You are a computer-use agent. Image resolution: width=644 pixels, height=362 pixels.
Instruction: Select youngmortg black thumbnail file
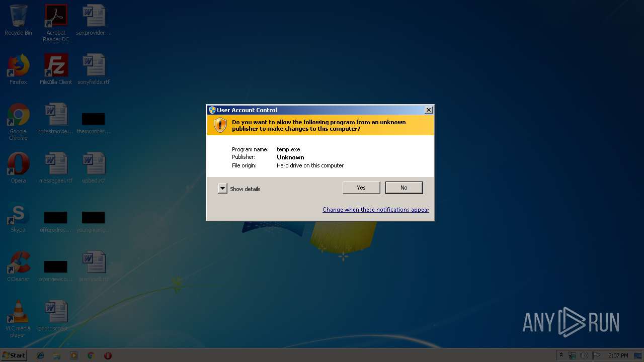[94, 221]
